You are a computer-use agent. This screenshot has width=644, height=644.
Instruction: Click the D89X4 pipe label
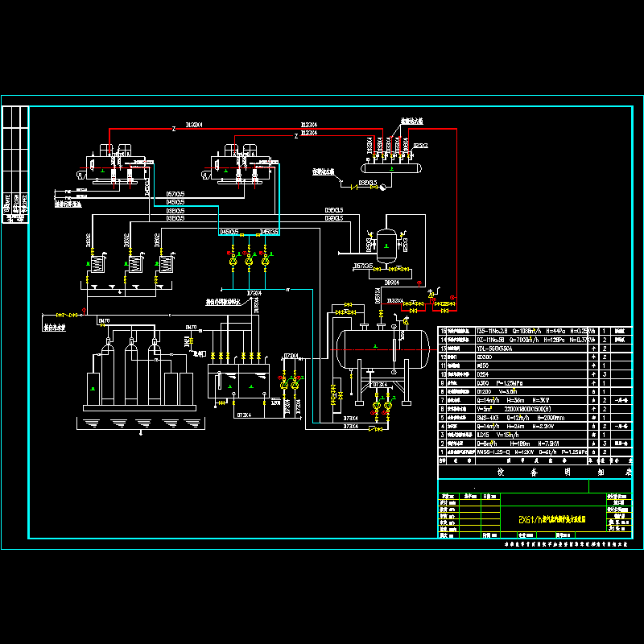[x=391, y=283]
